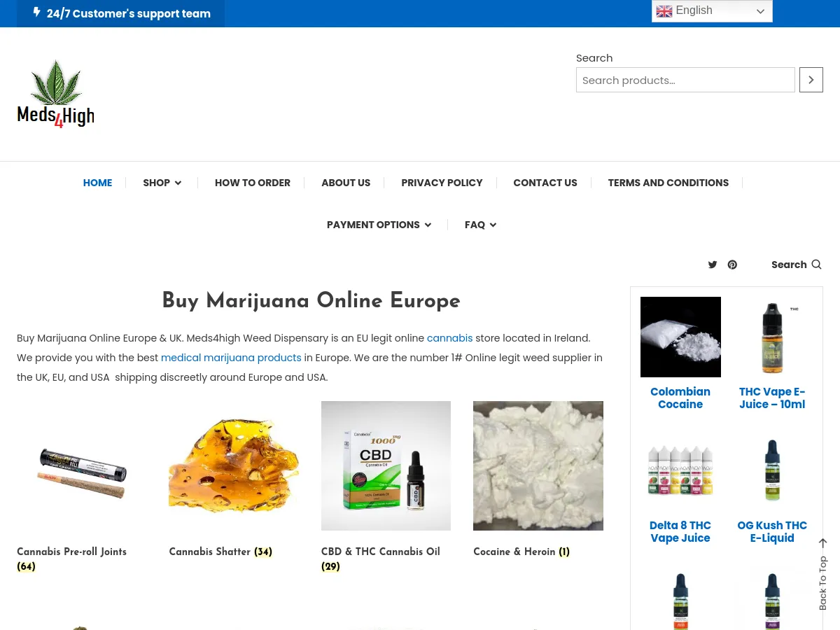Click inside the Search products field
The height and width of the screenshot is (630, 840).
click(685, 80)
